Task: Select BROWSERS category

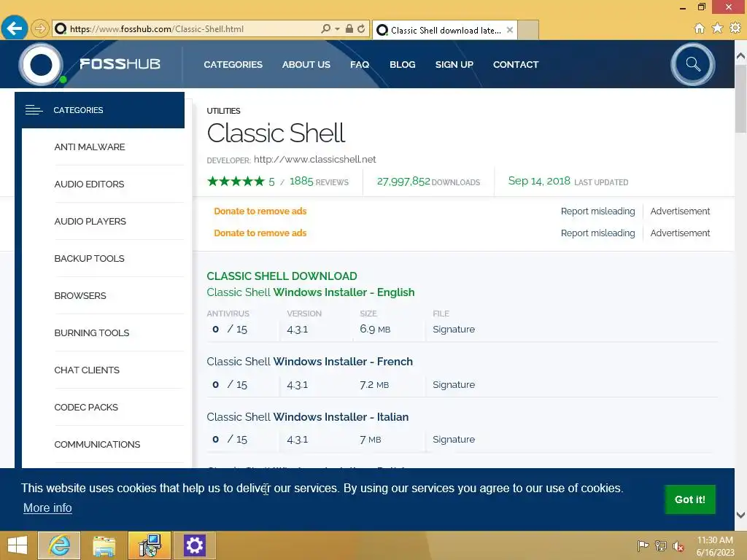Action: (80, 295)
